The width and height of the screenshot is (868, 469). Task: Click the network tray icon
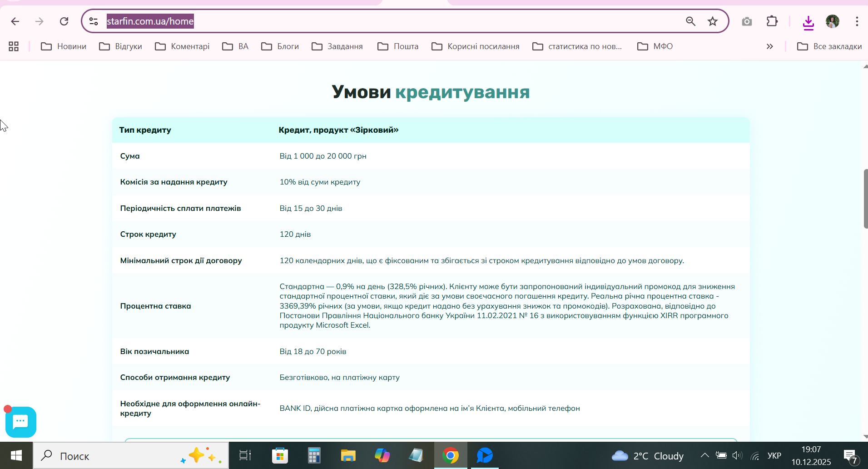tap(755, 456)
